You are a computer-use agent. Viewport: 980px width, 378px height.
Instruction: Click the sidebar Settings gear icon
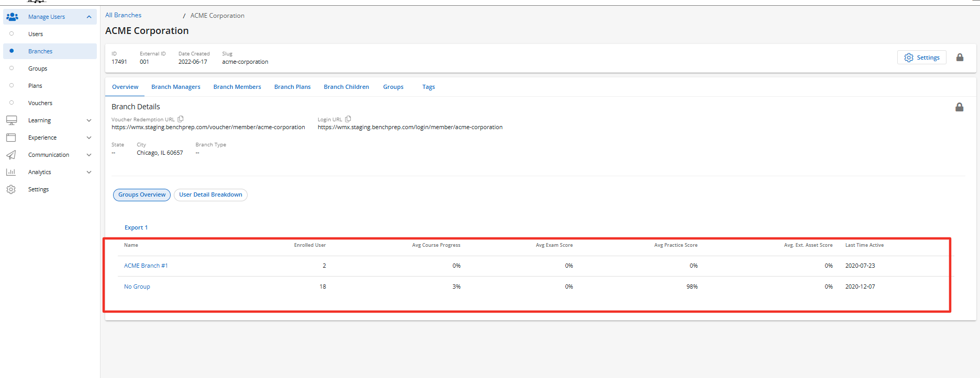pos(11,189)
